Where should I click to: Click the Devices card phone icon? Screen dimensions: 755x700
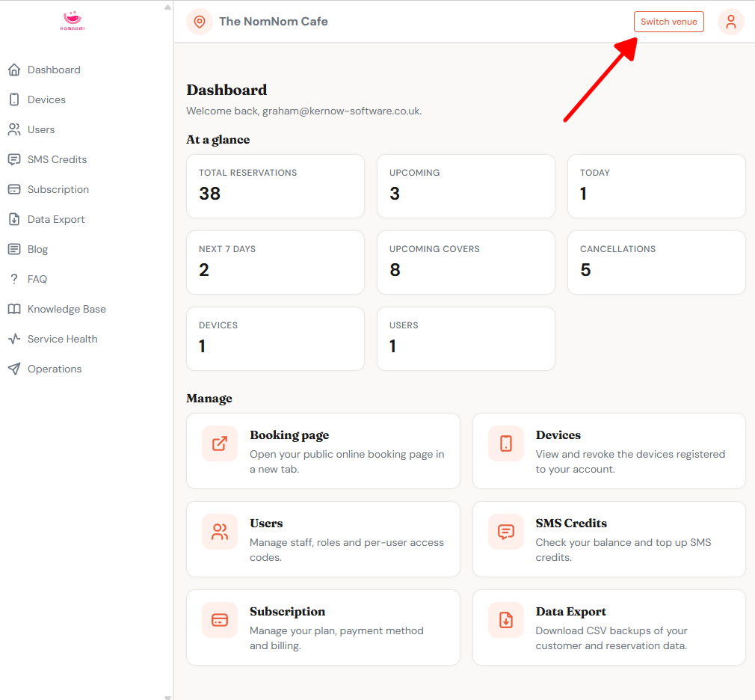click(505, 443)
